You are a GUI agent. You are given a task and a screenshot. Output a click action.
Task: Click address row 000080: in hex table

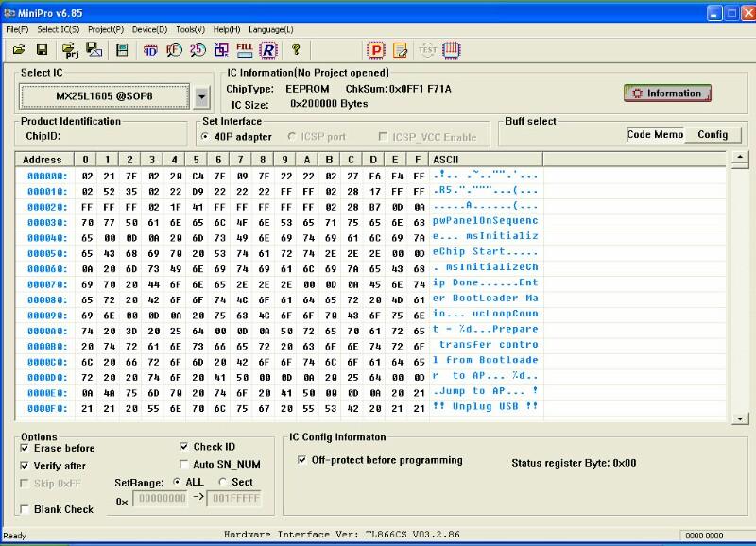click(x=46, y=299)
